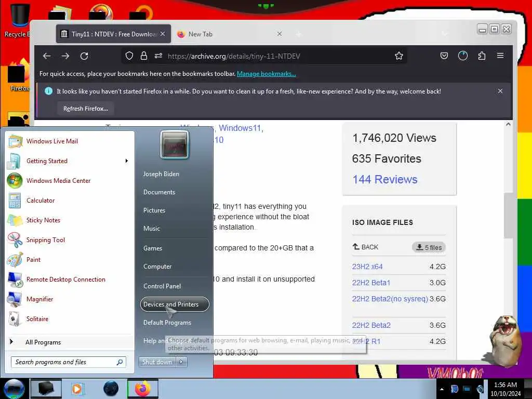Image resolution: width=532 pixels, height=399 pixels.
Task: Open the Manage bookmarks link
Action: pos(267,74)
